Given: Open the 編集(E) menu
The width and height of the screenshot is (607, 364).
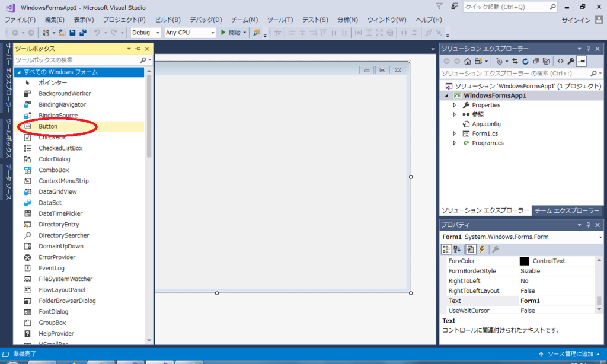Looking at the screenshot, I should pyautogui.click(x=55, y=20).
